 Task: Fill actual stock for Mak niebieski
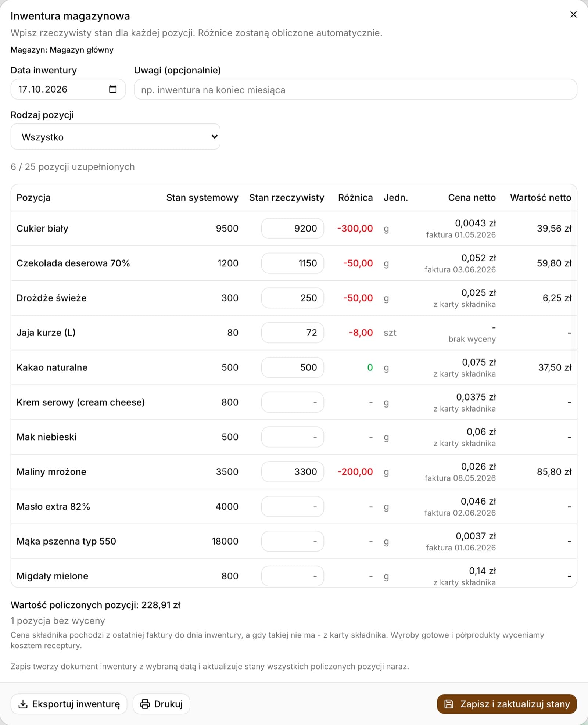point(293,437)
